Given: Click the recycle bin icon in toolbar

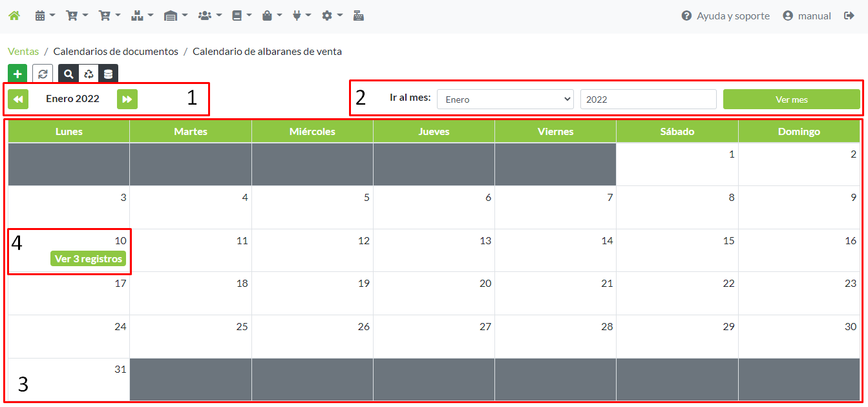Looking at the screenshot, I should [x=89, y=74].
